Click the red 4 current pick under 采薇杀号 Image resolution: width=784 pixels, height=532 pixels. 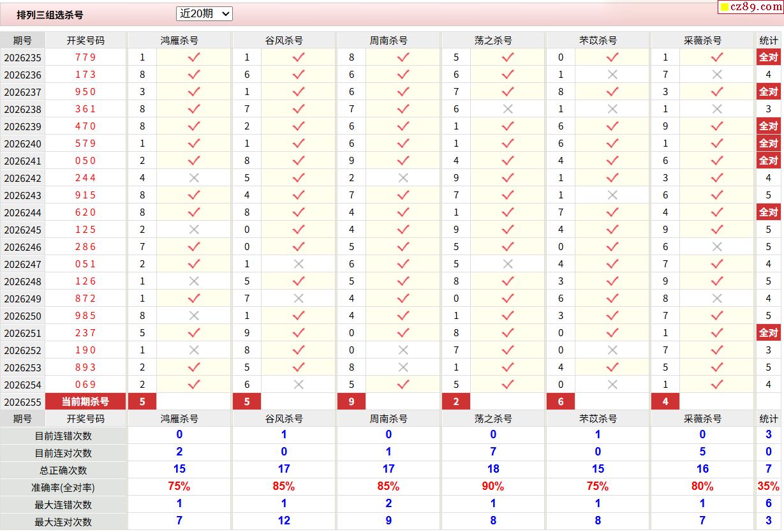point(665,402)
